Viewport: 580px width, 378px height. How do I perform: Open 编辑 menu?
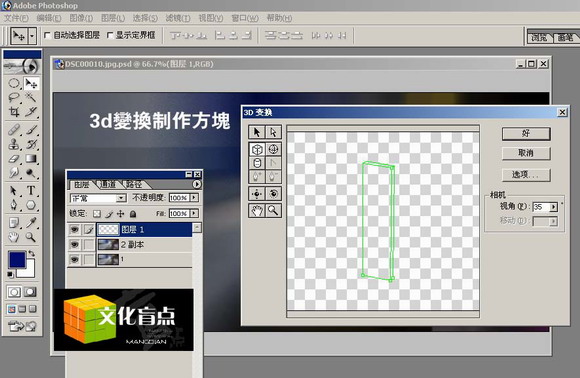tap(49, 18)
